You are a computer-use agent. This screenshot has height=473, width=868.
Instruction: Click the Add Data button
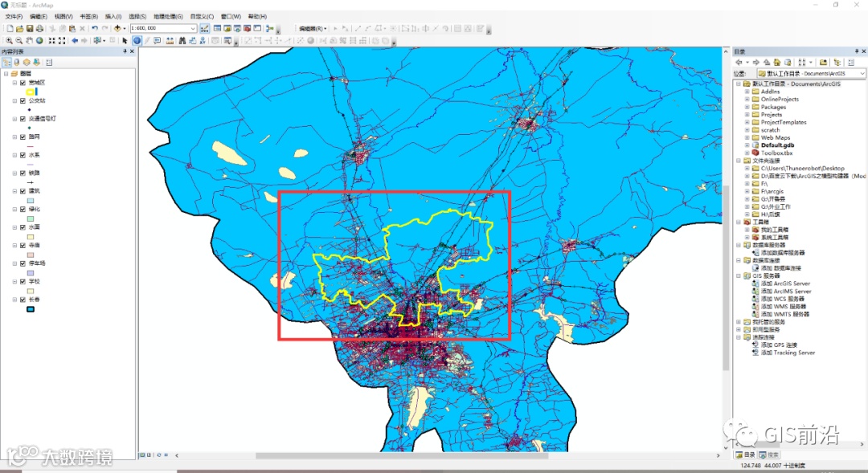117,28
